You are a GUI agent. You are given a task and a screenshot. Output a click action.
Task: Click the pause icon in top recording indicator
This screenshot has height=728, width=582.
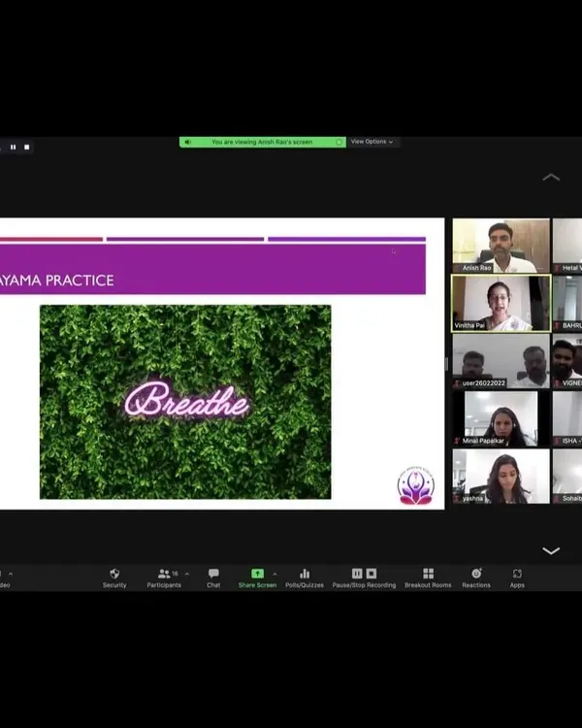13,148
